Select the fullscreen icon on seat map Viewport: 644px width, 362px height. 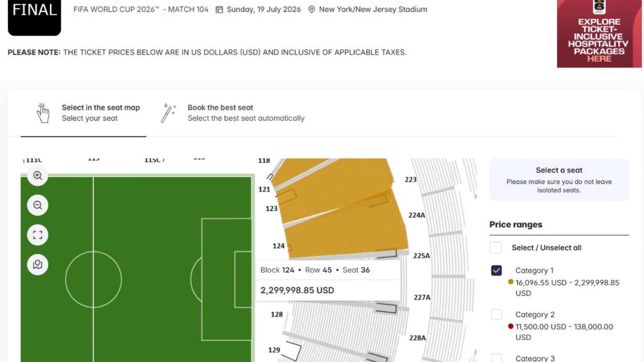point(37,235)
